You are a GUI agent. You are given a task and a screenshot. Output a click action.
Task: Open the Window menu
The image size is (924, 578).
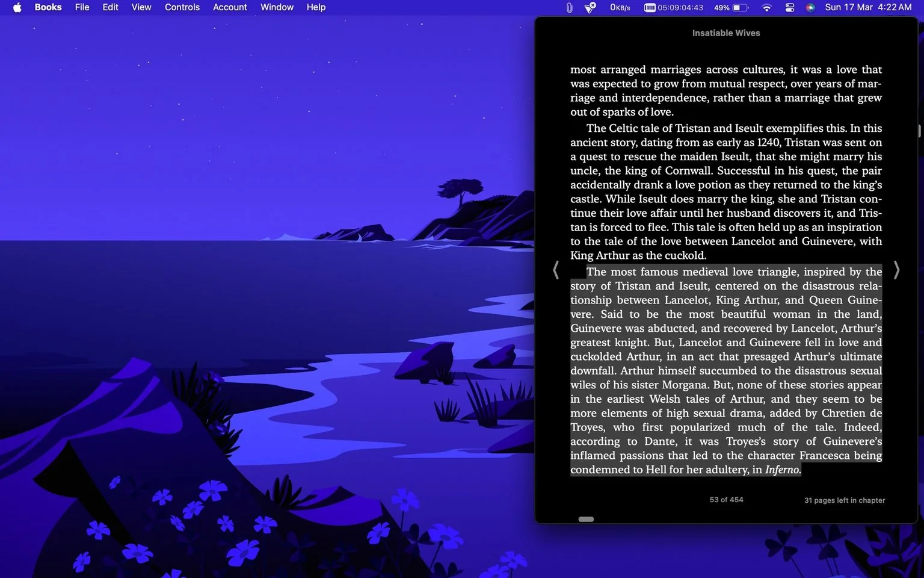pyautogui.click(x=276, y=7)
